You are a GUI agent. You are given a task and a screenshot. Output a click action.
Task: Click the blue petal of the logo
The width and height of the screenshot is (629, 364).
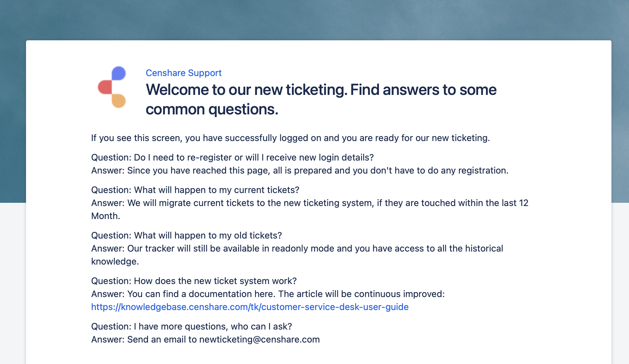(119, 73)
